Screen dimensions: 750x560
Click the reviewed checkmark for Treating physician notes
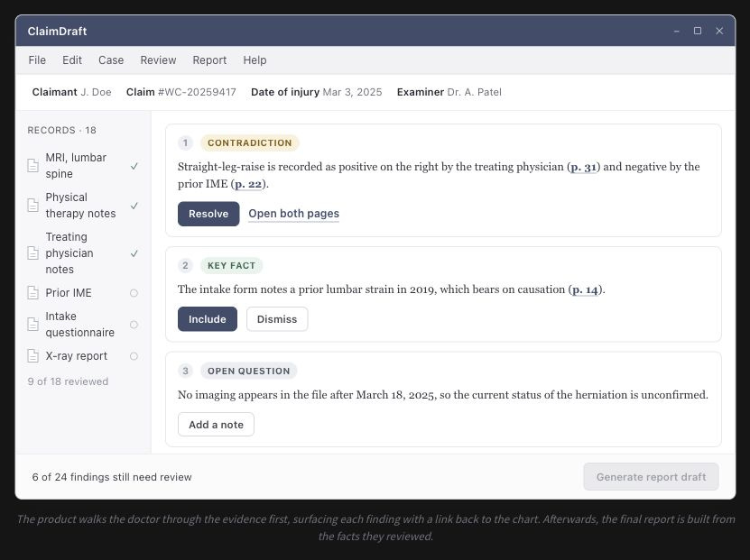(x=134, y=253)
